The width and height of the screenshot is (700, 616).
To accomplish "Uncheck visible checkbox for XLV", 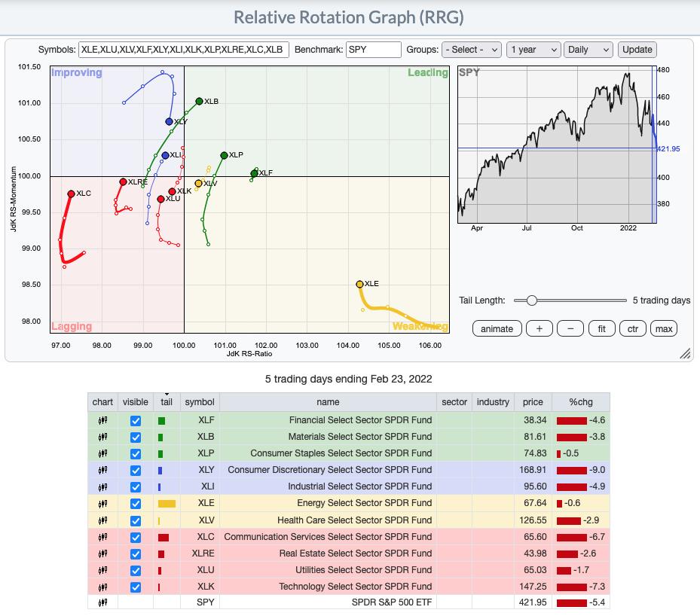I will click(x=136, y=520).
